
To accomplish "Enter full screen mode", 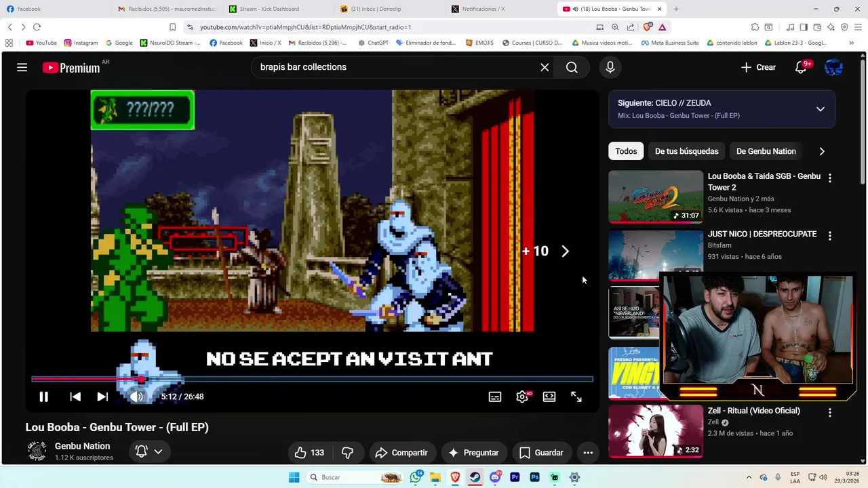I will tap(576, 396).
